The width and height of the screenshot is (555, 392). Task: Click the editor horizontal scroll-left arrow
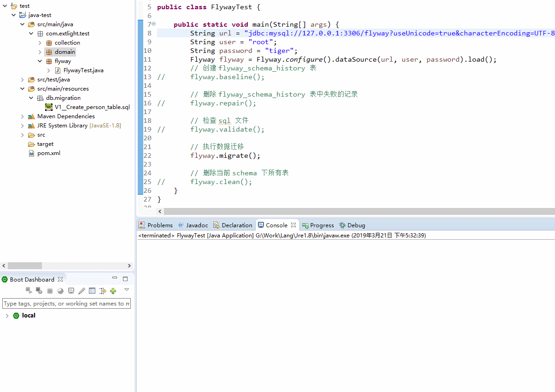point(160,211)
